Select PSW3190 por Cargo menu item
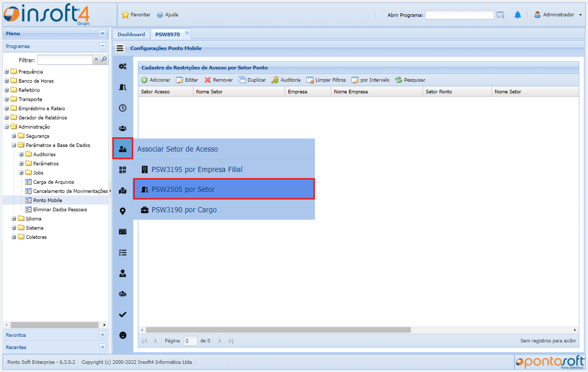Image resolution: width=588 pixels, height=372 pixels. tap(184, 210)
